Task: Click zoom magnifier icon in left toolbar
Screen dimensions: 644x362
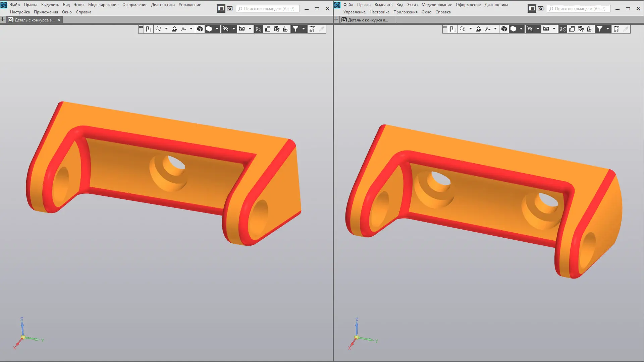Action: [158, 29]
